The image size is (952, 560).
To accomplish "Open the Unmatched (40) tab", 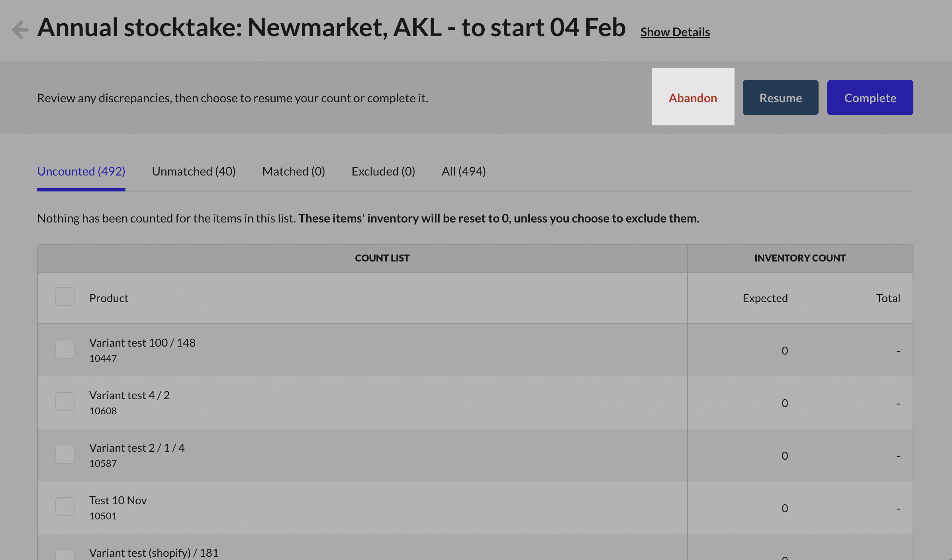I will coord(194,172).
